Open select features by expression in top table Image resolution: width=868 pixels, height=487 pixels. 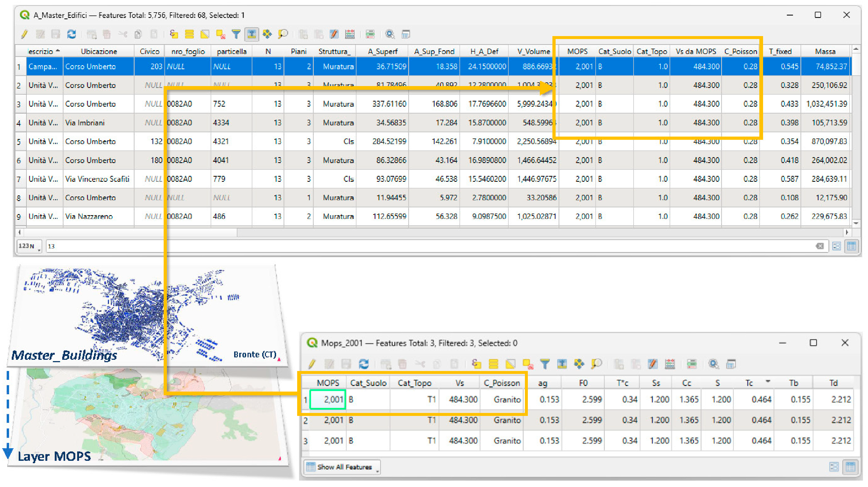click(x=174, y=34)
